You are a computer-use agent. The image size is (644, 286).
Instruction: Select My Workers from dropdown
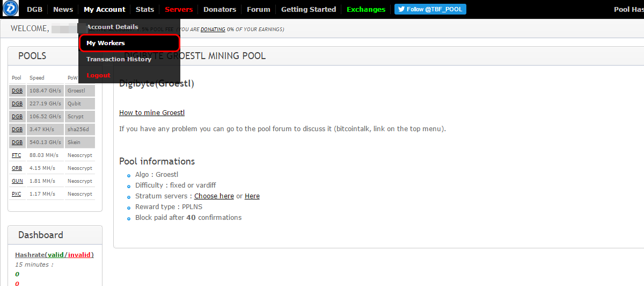click(129, 43)
